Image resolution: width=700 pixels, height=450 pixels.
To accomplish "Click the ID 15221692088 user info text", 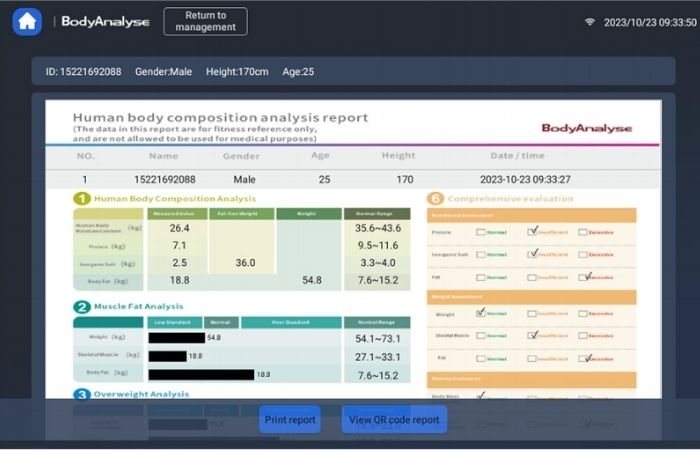I will pos(84,72).
